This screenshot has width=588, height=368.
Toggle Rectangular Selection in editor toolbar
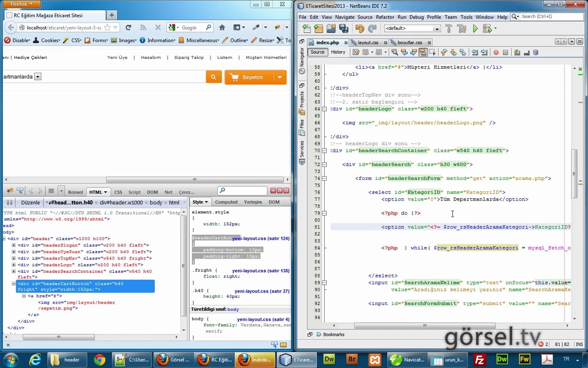[x=432, y=52]
